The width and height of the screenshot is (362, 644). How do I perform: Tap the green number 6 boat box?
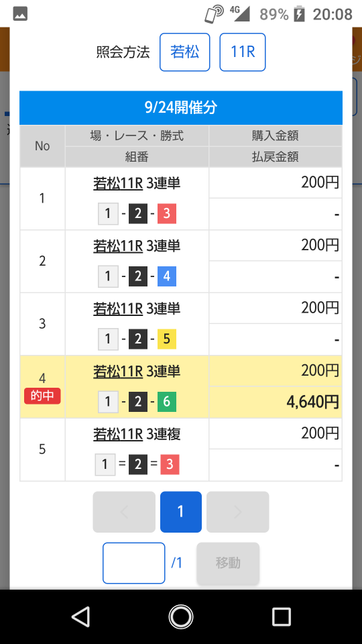[x=167, y=401]
